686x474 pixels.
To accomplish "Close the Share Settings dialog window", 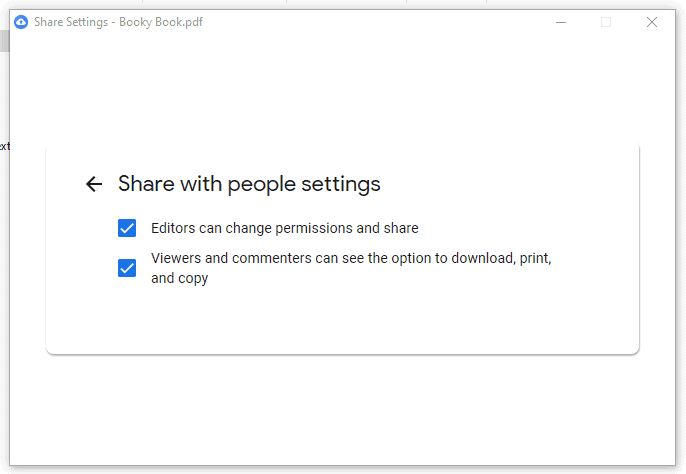I will (652, 22).
